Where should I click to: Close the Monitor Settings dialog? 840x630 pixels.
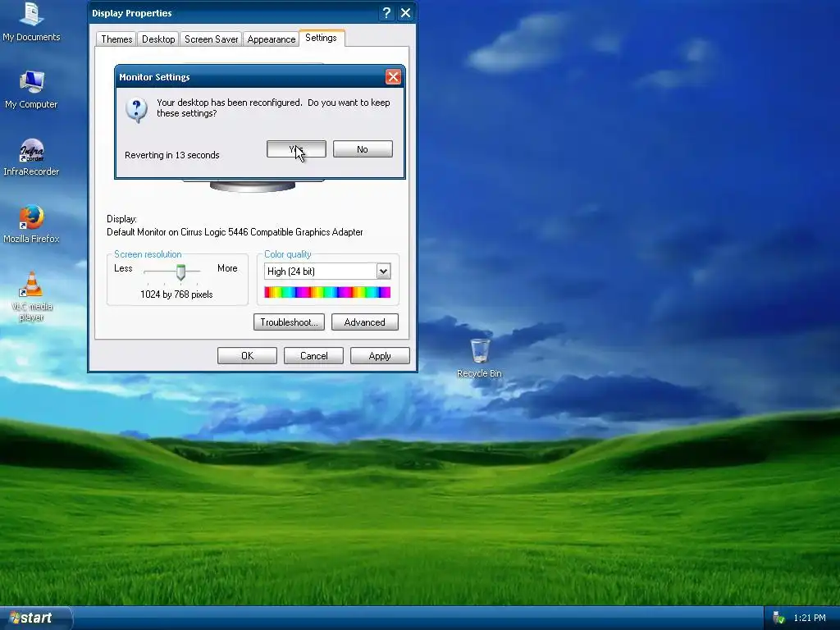[x=393, y=76]
